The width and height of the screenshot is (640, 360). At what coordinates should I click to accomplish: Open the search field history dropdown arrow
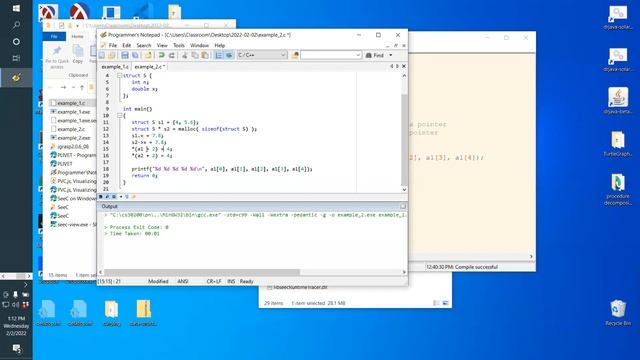(358, 55)
